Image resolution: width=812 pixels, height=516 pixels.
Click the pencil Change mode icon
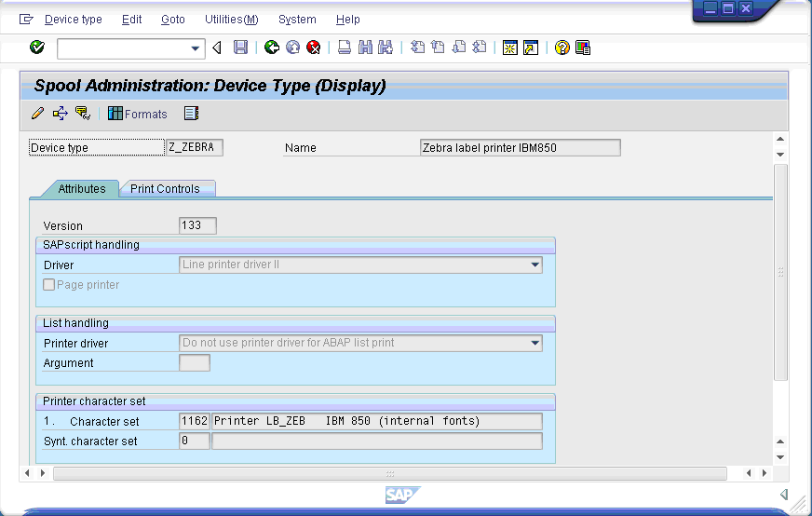(37, 114)
